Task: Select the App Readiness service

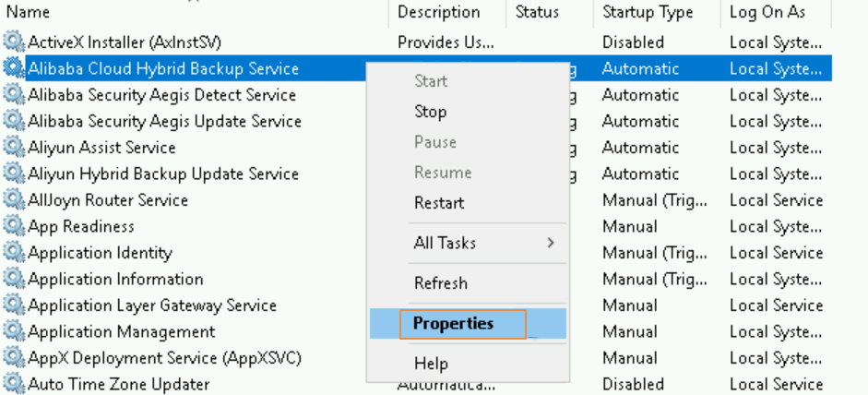Action: click(81, 227)
